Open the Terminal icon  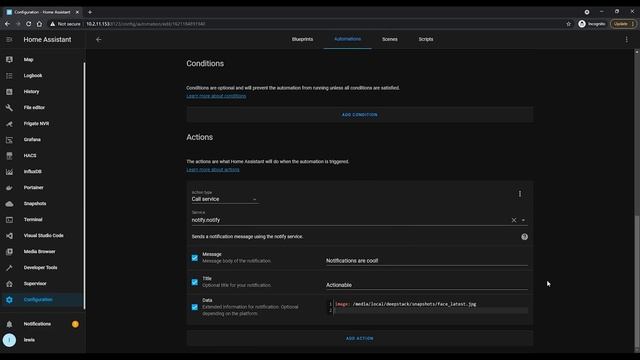coord(9,220)
